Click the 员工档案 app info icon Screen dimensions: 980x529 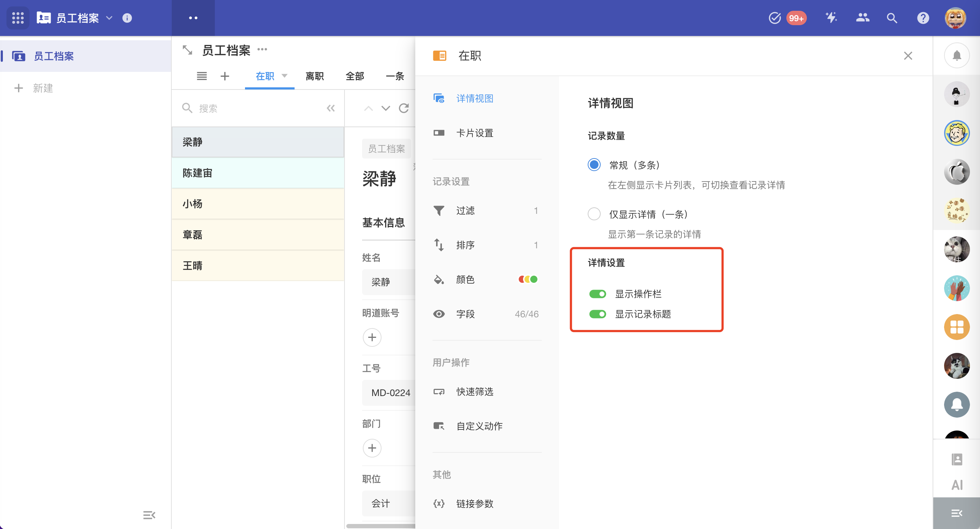[127, 18]
